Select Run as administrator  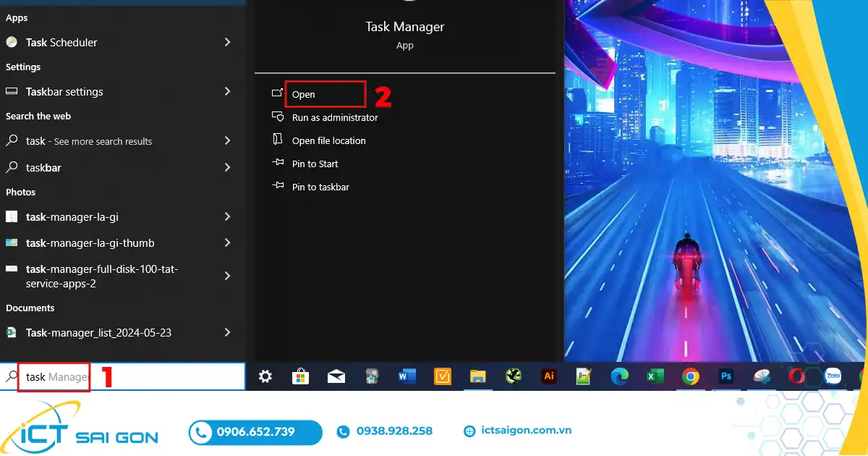pyautogui.click(x=335, y=117)
